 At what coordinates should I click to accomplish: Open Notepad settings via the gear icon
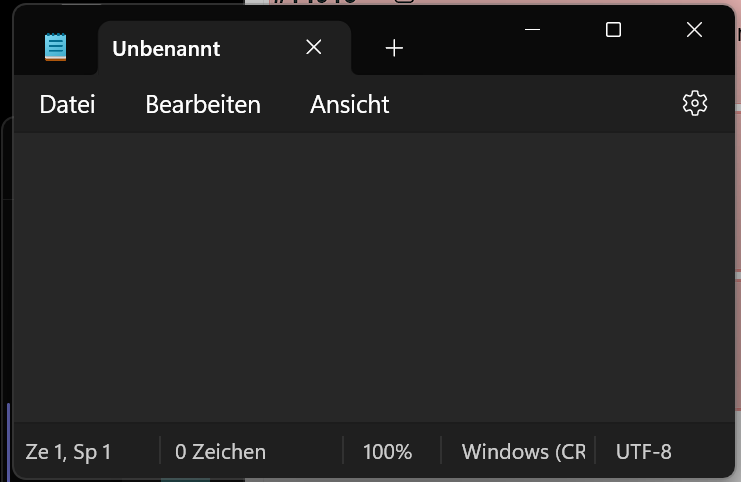pyautogui.click(x=694, y=103)
